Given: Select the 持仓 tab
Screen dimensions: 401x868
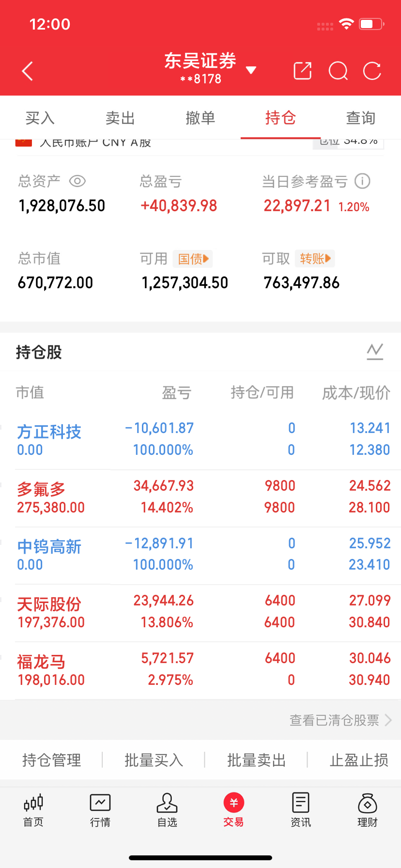Looking at the screenshot, I should click(x=280, y=118).
